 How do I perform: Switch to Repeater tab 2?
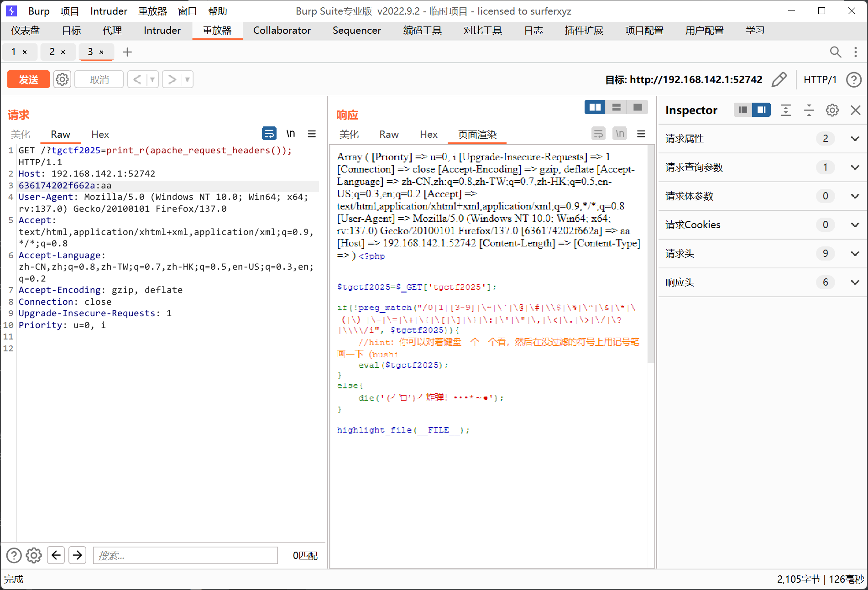(52, 52)
